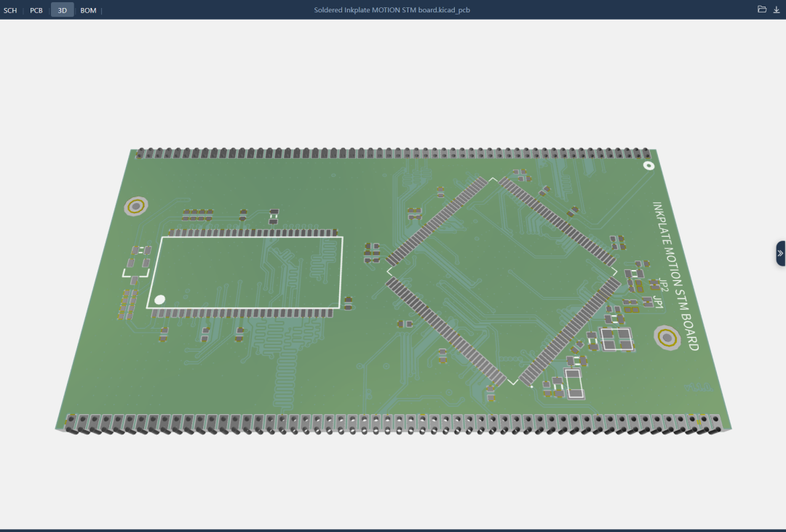Switch to the SCH schematic tab
Image resolution: width=786 pixels, height=532 pixels.
pos(10,10)
